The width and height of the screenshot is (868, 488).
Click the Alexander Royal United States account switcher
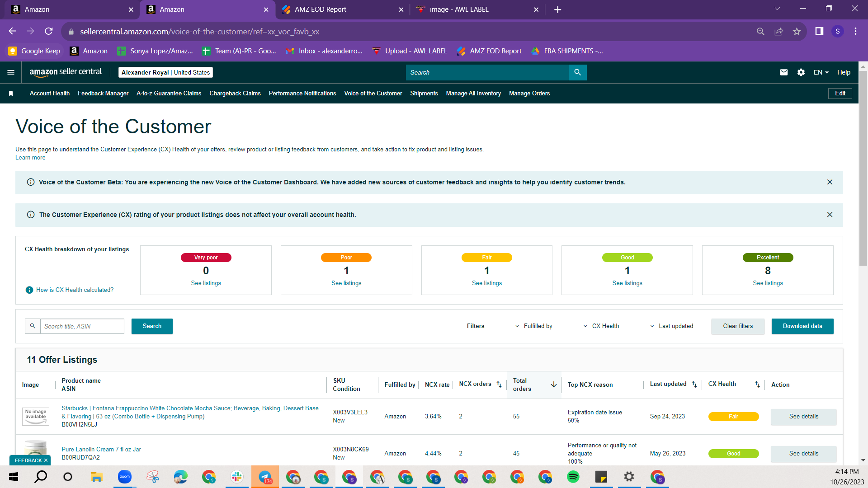165,72
